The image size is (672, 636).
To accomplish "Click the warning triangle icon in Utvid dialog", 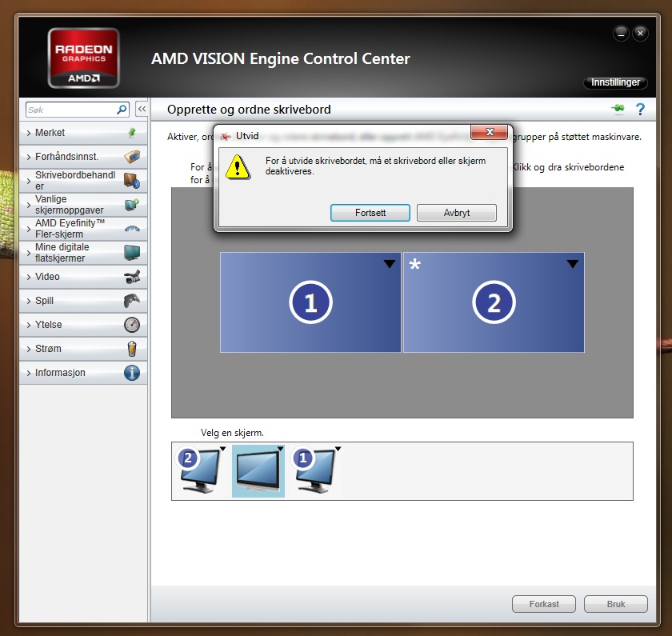I will tap(238, 166).
